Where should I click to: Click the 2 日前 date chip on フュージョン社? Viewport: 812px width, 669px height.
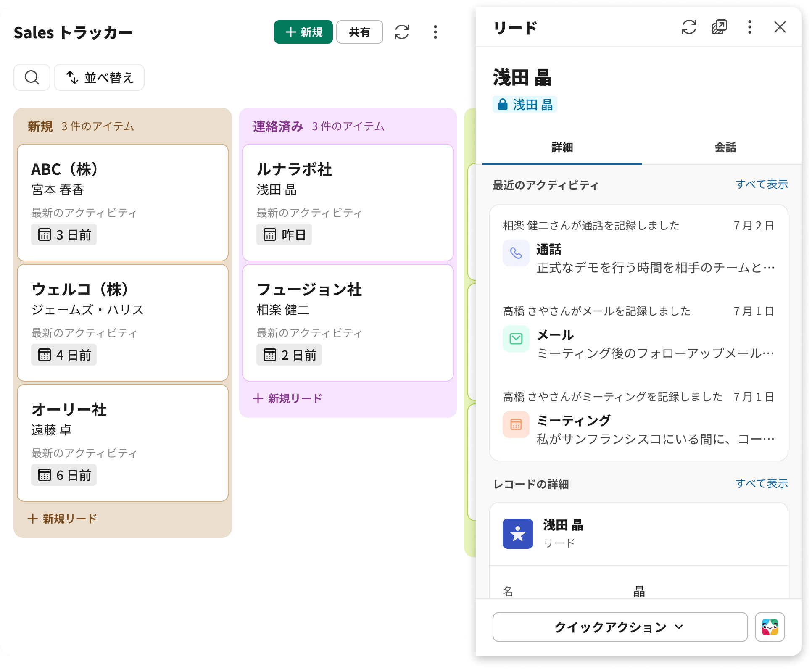coord(289,355)
